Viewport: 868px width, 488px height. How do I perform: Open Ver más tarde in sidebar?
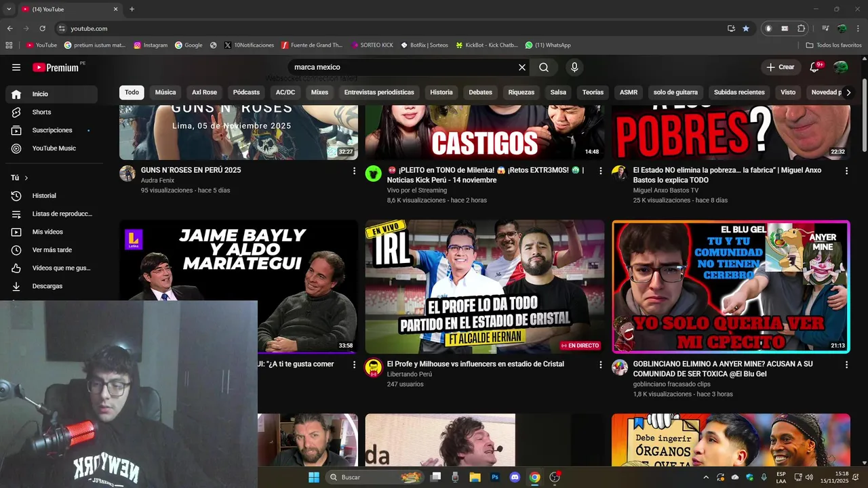(x=52, y=250)
